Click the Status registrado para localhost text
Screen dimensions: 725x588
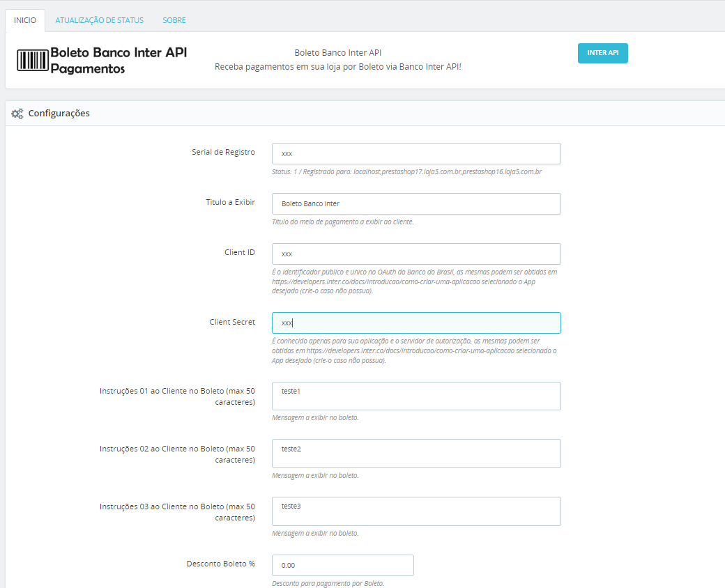coord(406,171)
